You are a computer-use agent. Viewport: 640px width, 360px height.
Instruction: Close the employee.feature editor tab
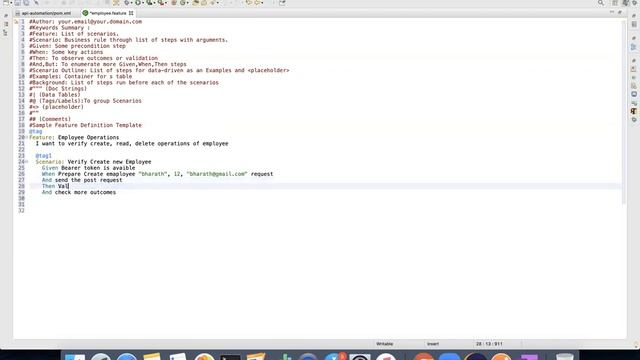tap(131, 13)
